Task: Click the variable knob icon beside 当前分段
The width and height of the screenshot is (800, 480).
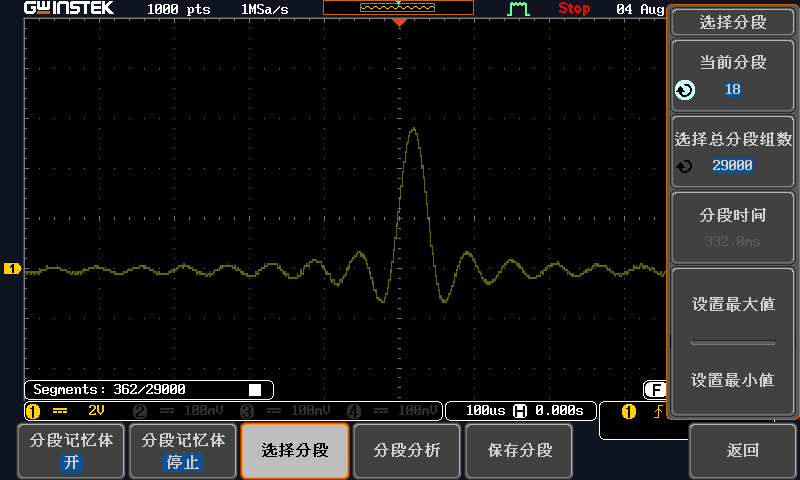Action: pyautogui.click(x=685, y=91)
